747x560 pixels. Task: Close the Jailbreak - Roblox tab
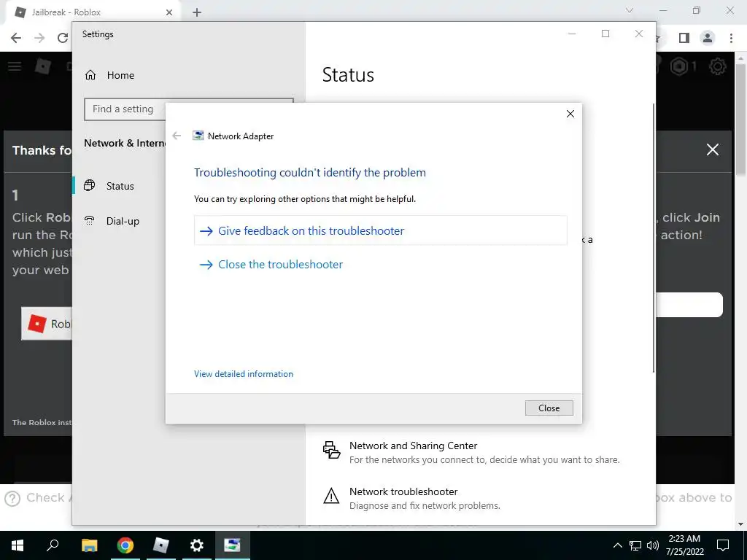[x=169, y=12]
